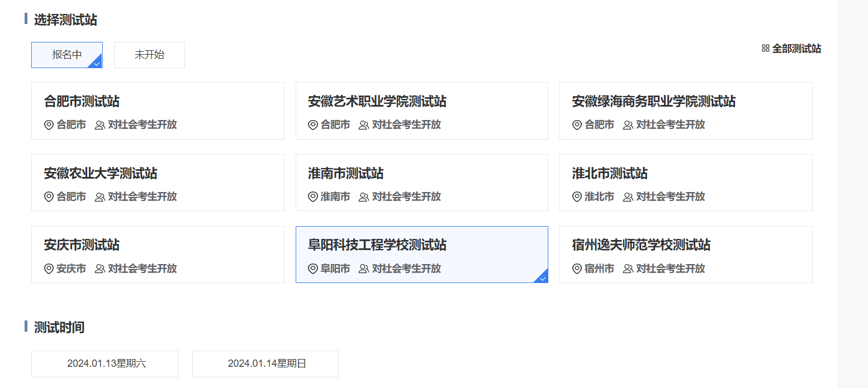
Task: Choose test date 2024.01.13星期六
Action: point(105,363)
